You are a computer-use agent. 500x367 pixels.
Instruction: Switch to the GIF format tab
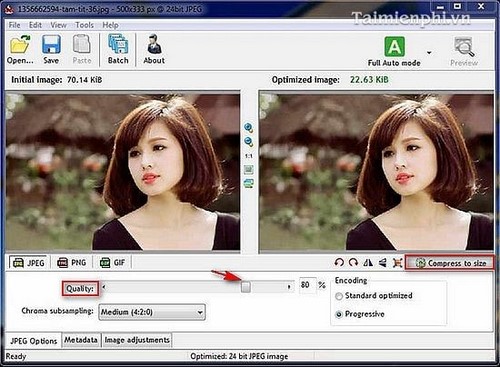[112, 263]
